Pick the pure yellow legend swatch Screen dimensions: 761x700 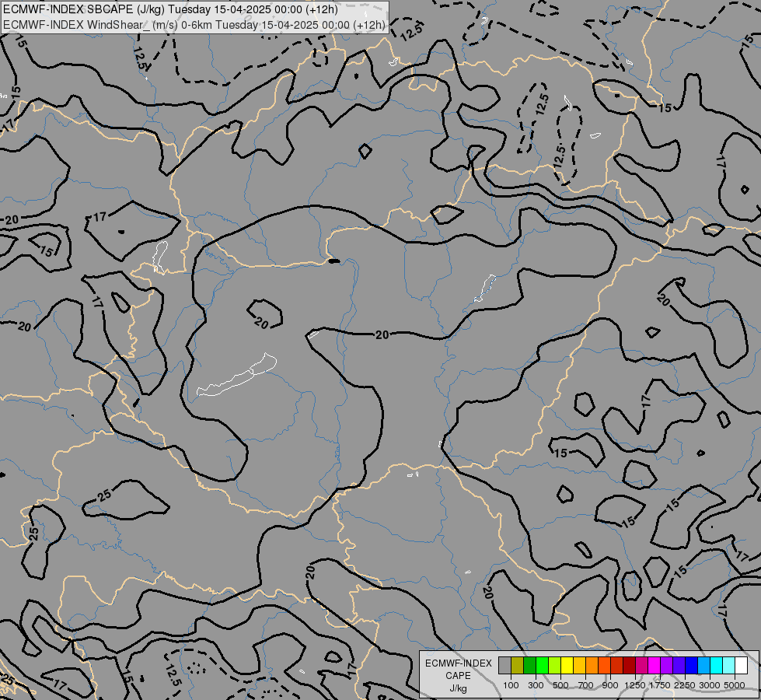(567, 665)
